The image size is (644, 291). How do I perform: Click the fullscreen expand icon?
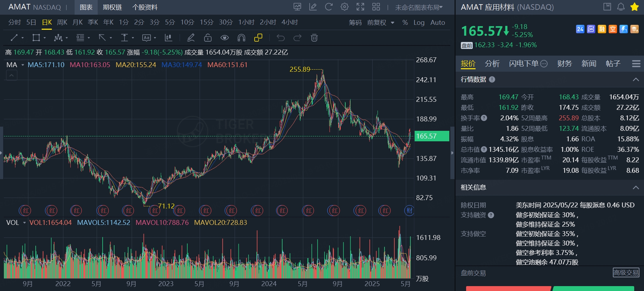360,7
